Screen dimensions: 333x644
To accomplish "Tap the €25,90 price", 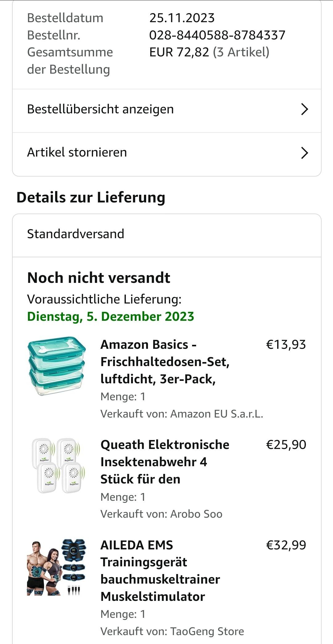I will point(286,445).
